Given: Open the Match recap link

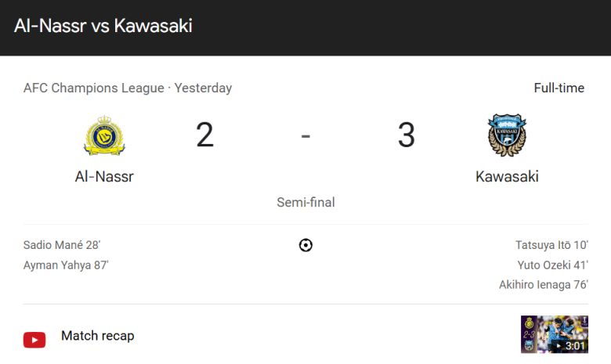Looking at the screenshot, I should 97,336.
